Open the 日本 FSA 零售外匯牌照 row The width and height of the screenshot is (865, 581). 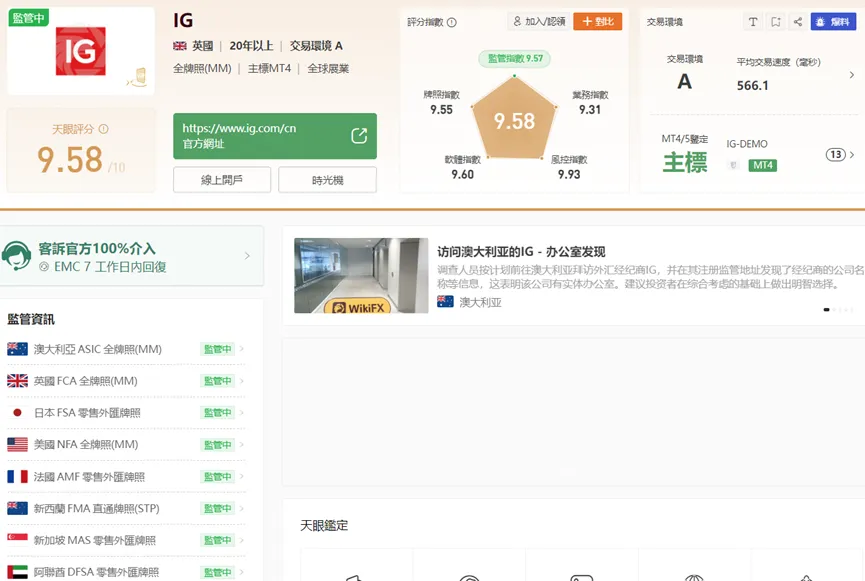point(126,413)
